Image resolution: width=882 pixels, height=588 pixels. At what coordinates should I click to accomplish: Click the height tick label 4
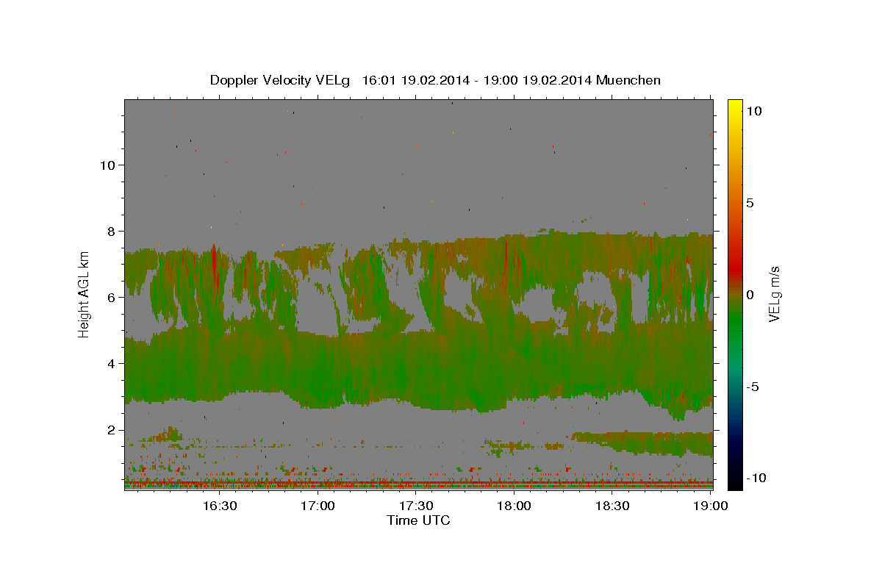[112, 363]
